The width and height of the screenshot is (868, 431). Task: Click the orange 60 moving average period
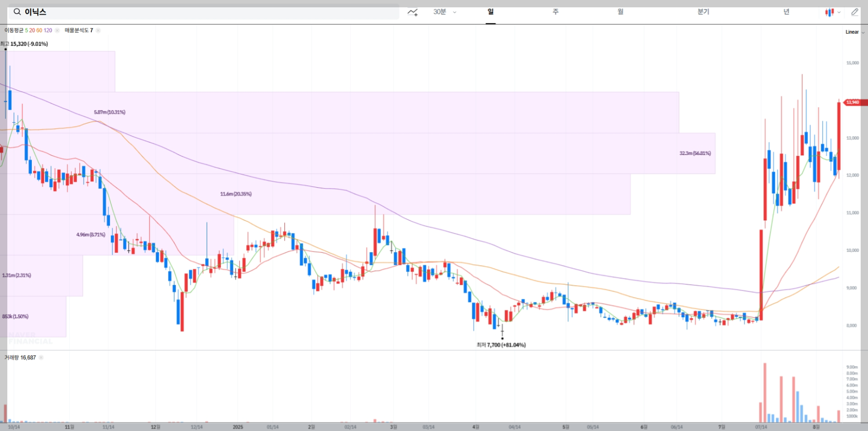point(39,30)
